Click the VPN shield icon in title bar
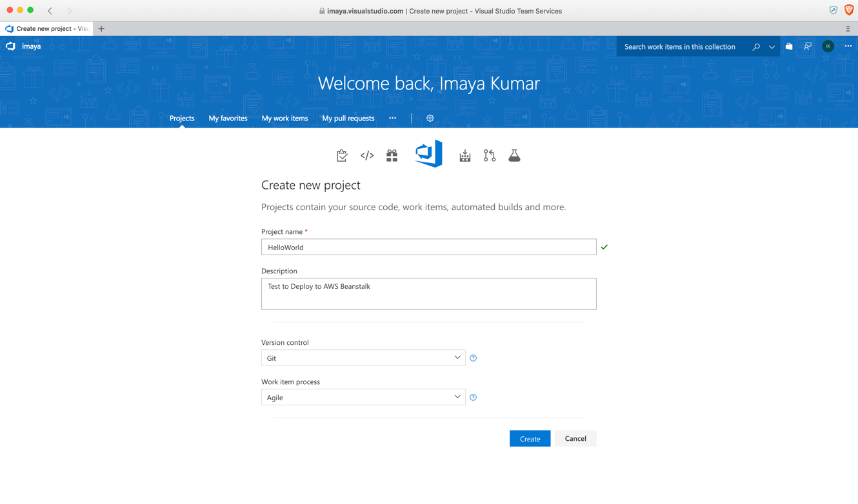The image size is (858, 504). point(833,10)
